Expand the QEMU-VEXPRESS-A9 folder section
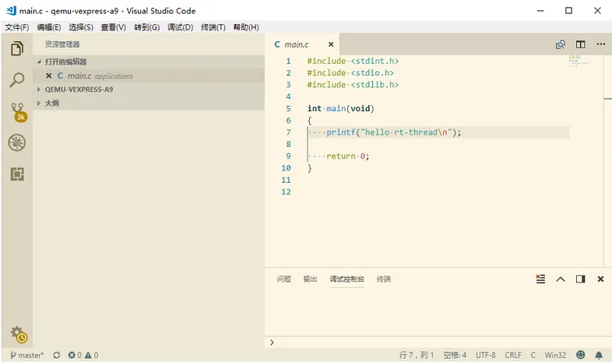The width and height of the screenshot is (612, 364). tap(149, 89)
